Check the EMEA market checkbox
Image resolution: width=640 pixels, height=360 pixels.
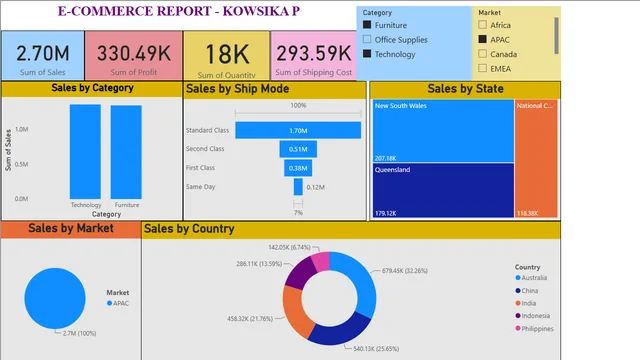pyautogui.click(x=482, y=68)
